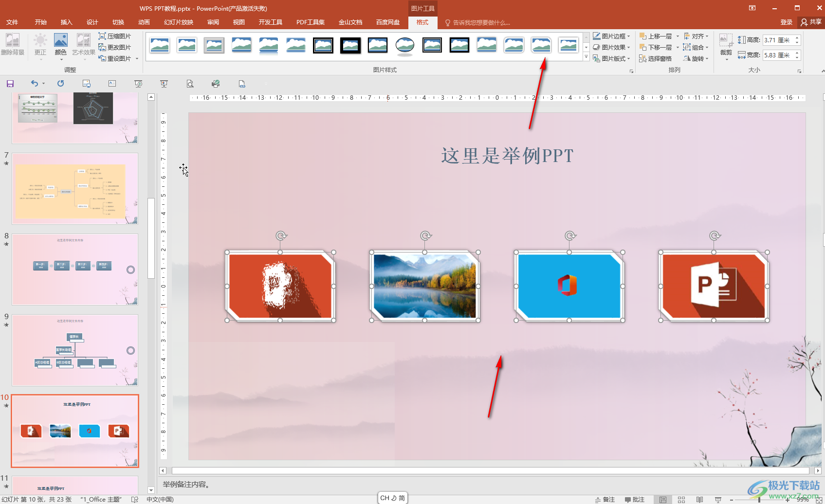825x504 pixels.
Task: Click the zoom in plus button
Action: point(788,500)
